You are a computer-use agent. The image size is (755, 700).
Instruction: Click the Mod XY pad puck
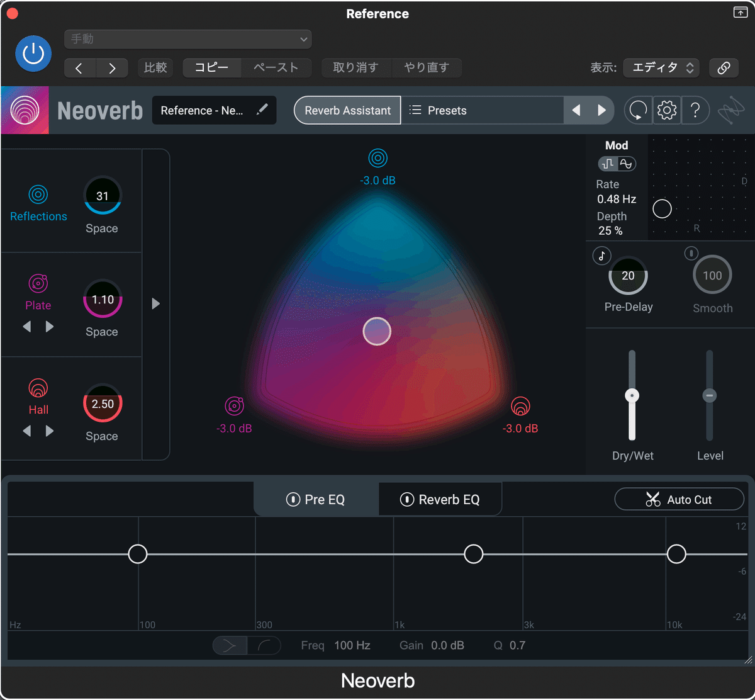click(662, 209)
